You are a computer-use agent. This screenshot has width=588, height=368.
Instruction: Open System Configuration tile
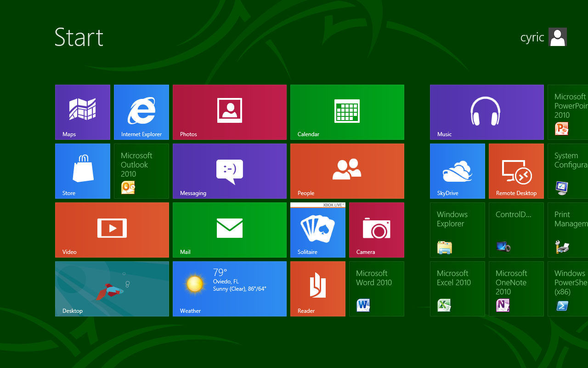coord(568,171)
